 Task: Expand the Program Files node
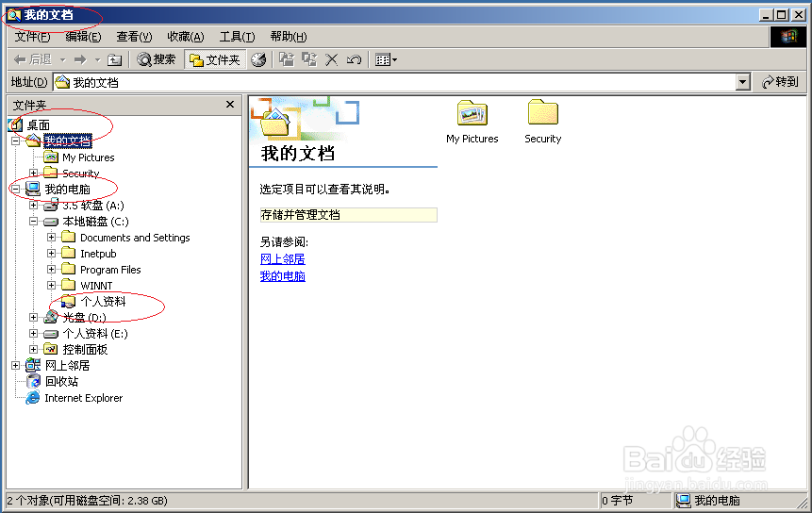(x=51, y=269)
